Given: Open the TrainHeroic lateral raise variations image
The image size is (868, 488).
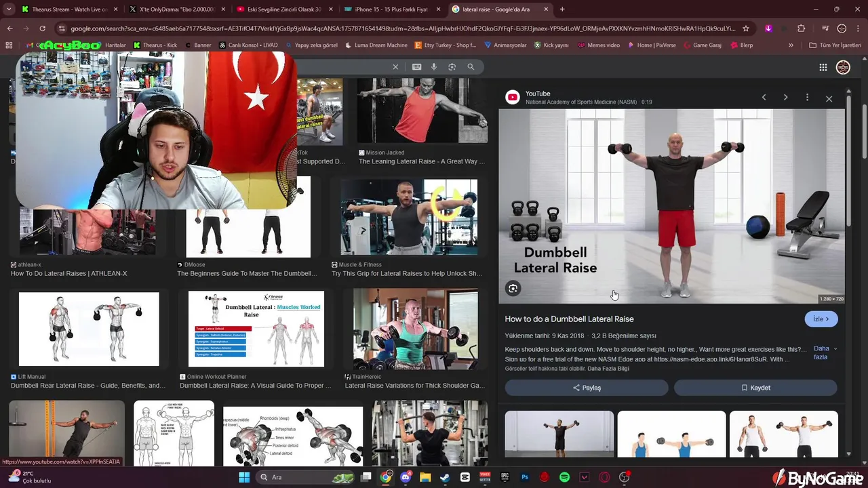Looking at the screenshot, I should [415, 329].
